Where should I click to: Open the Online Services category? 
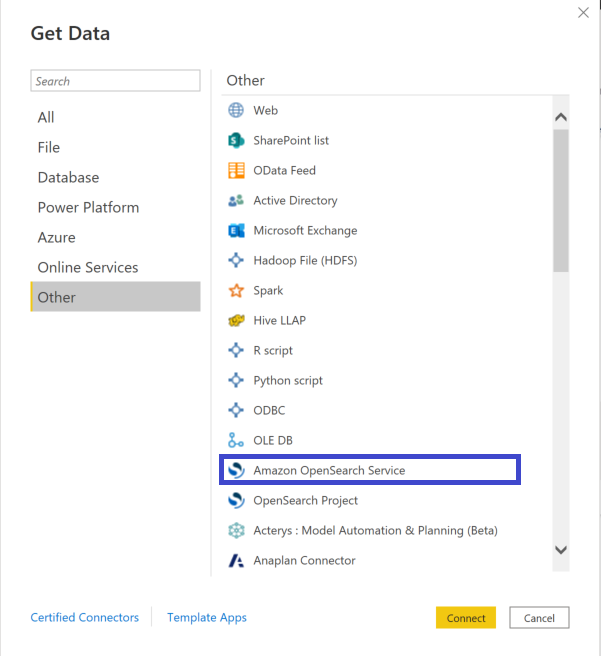[88, 267]
